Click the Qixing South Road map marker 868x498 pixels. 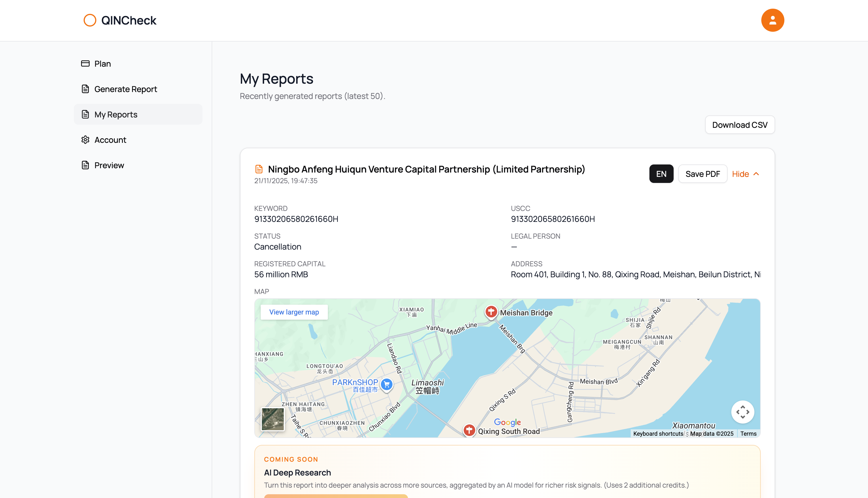coord(469,430)
